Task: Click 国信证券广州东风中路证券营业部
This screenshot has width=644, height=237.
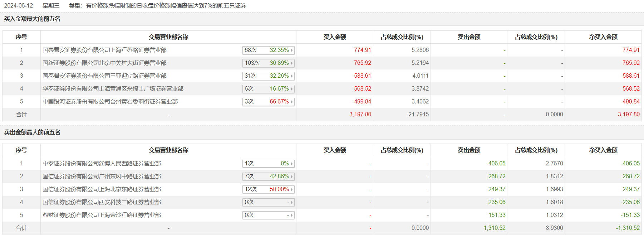Action: tap(102, 176)
